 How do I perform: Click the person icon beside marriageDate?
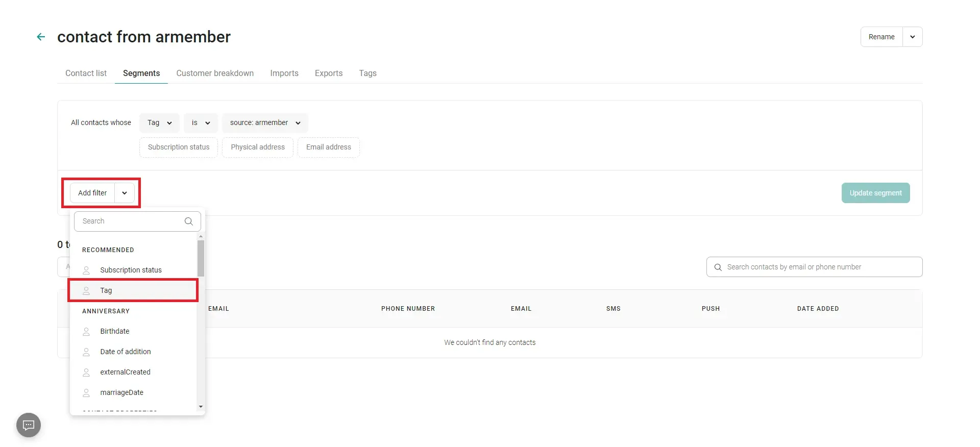click(x=86, y=392)
